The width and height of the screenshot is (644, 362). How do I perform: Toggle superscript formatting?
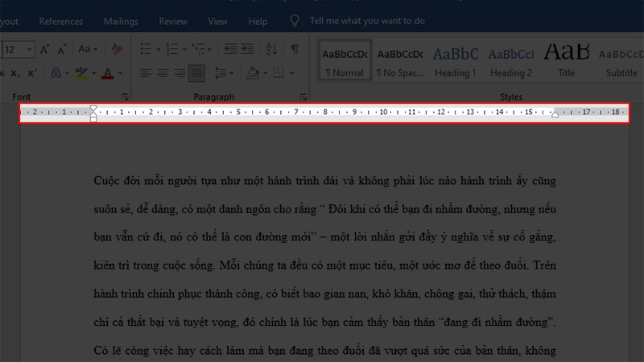tap(31, 73)
